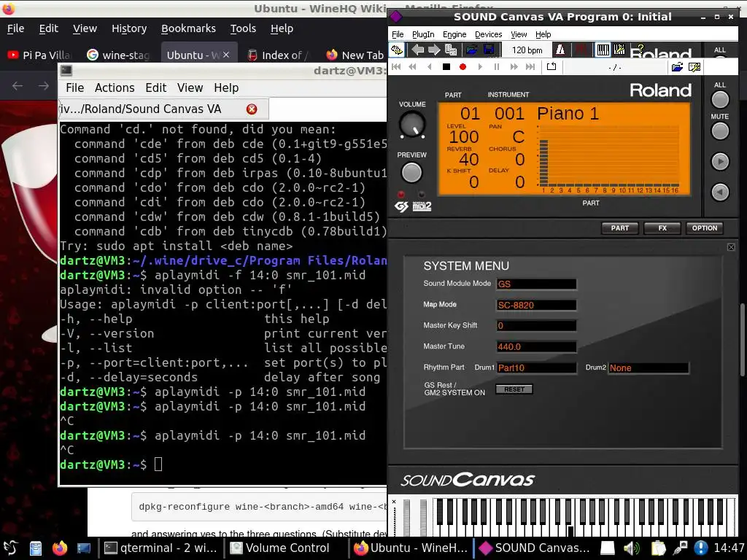This screenshot has height=560, width=747.
Task: Click the OPTION button
Action: click(x=704, y=228)
